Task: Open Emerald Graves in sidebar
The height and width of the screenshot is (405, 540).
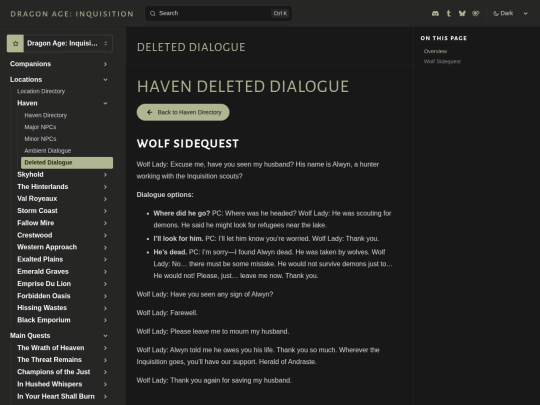Action: (43, 272)
